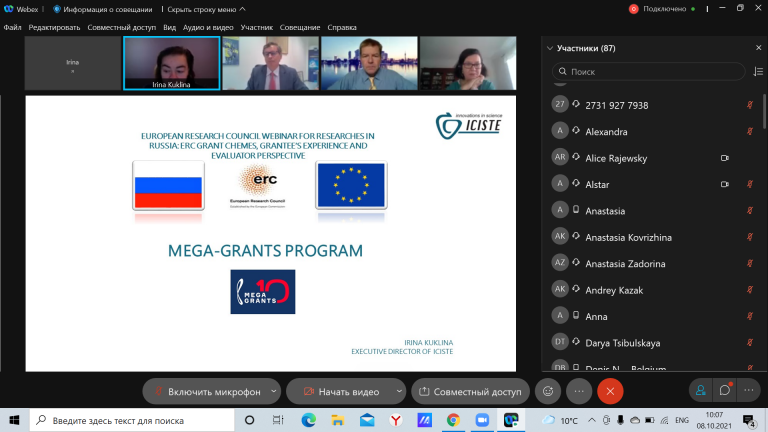
Task: Click Alexandra's muted microphone icon
Action: click(x=750, y=131)
